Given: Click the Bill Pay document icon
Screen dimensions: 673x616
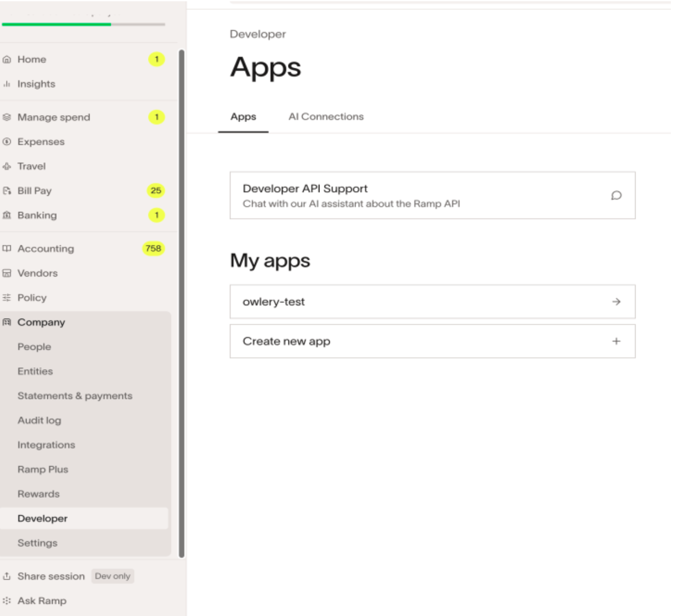Looking at the screenshot, I should tap(6, 191).
